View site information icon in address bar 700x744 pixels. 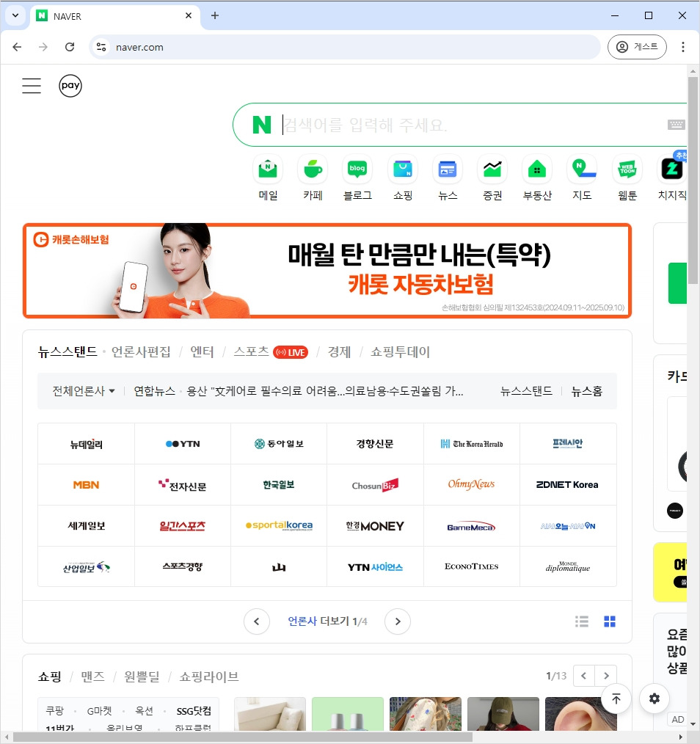click(101, 47)
